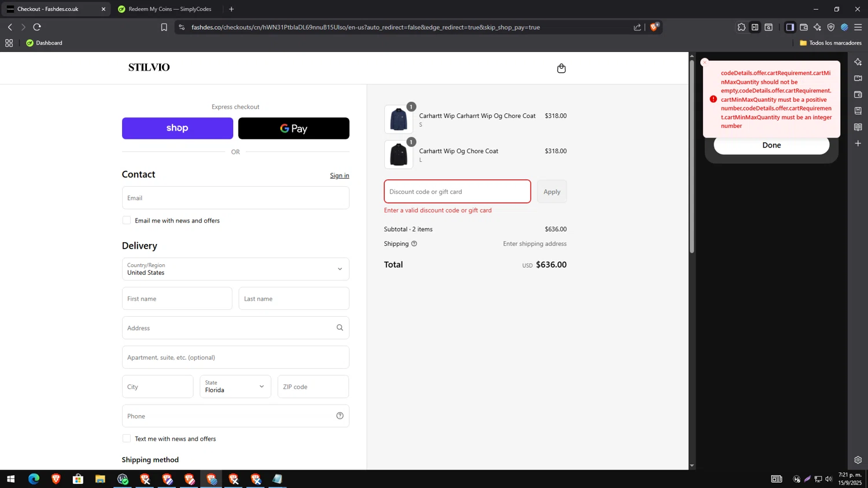Reload the checkout page
Viewport: 868px width, 488px height.
[37, 27]
